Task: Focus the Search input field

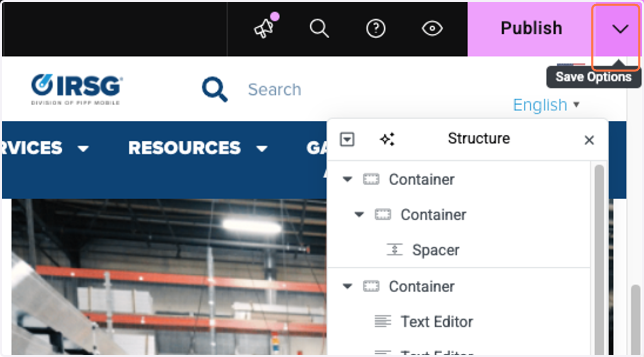Action: [x=274, y=90]
